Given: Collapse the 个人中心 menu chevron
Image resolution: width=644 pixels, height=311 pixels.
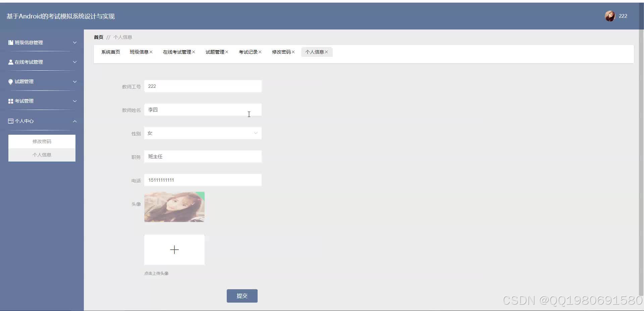Looking at the screenshot, I should coord(75,121).
